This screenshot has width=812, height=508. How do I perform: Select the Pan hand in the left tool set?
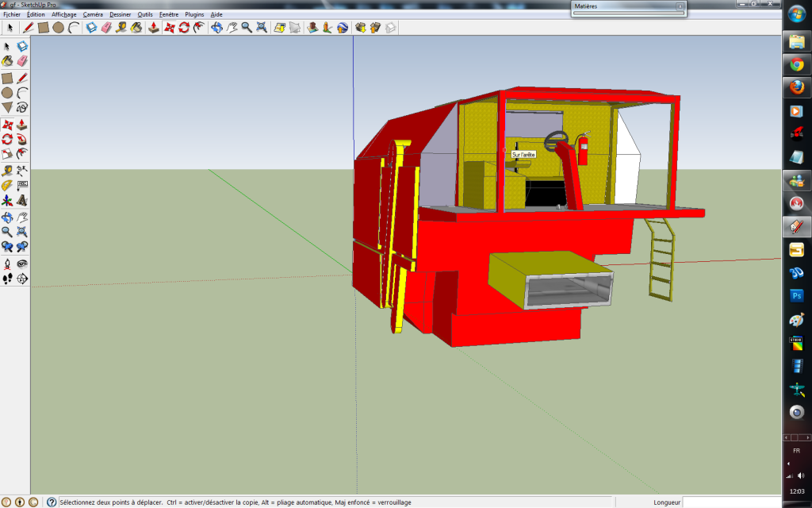(21, 217)
